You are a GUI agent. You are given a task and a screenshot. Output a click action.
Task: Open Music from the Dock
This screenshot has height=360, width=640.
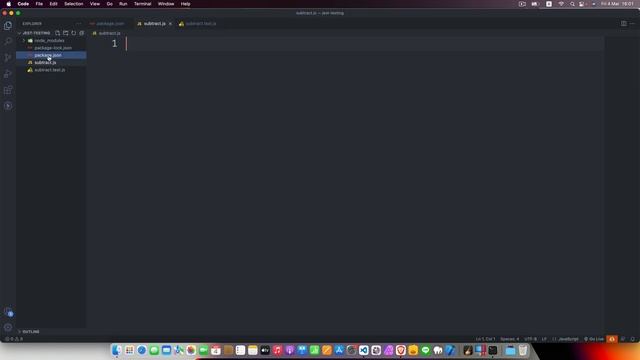[x=278, y=350]
